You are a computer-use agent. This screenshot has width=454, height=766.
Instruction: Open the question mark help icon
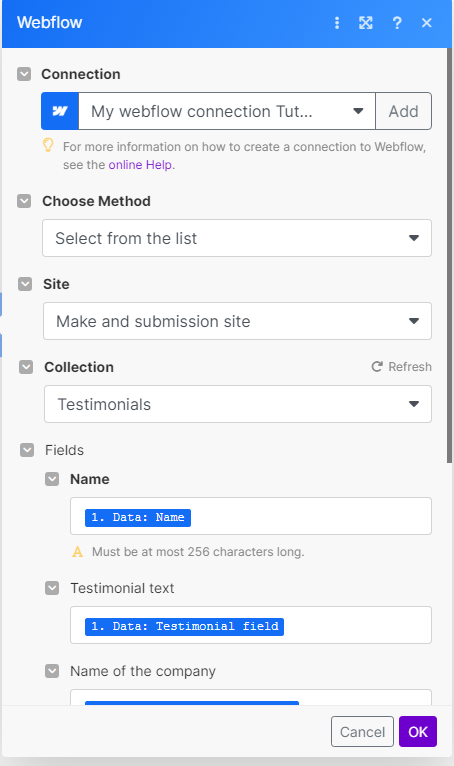click(397, 22)
